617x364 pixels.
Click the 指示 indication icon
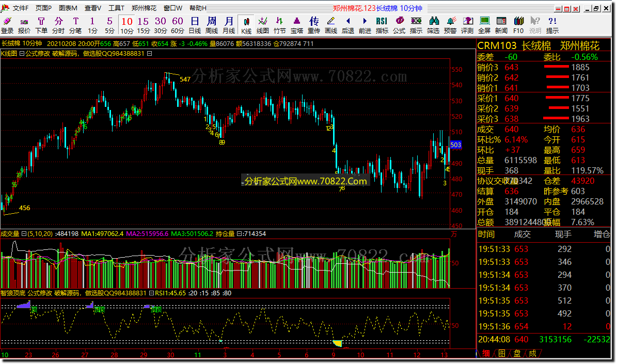416,25
